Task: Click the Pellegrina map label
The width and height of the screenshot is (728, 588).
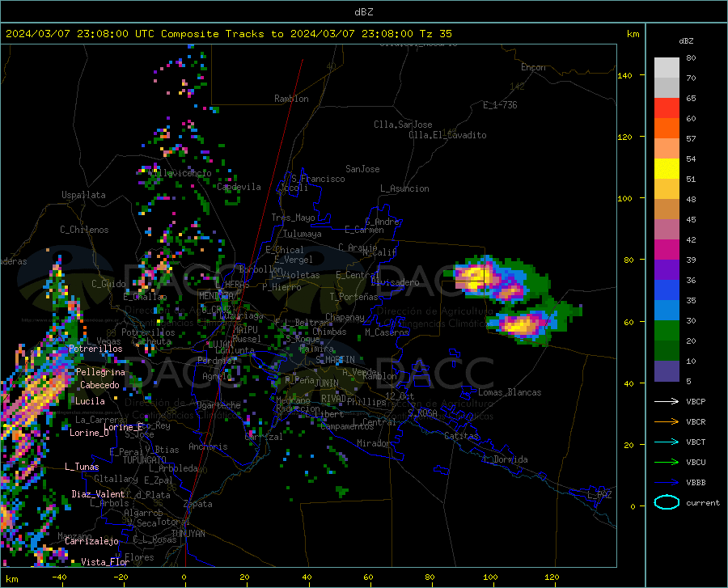Action: tap(100, 372)
